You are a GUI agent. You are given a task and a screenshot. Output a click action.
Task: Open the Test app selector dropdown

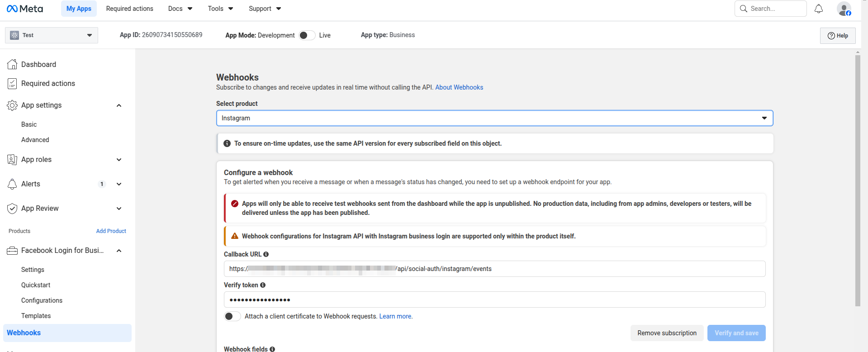(x=52, y=35)
